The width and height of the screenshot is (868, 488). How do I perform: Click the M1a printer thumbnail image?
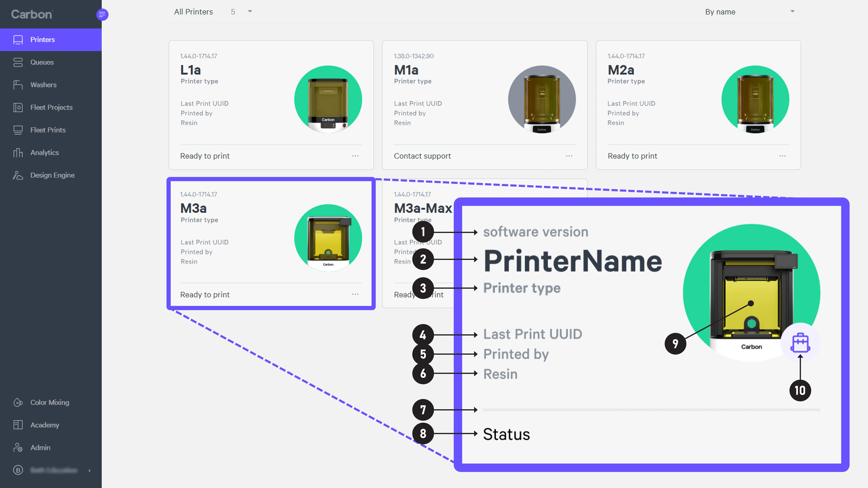pos(542,99)
